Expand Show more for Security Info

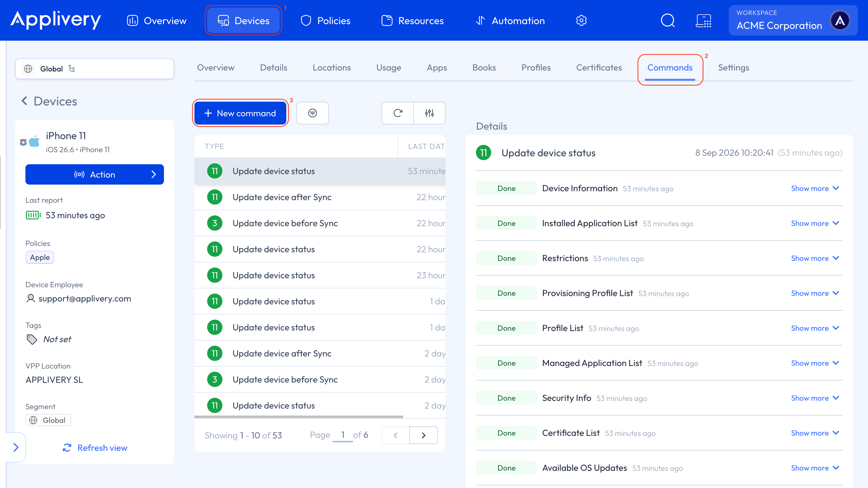815,398
